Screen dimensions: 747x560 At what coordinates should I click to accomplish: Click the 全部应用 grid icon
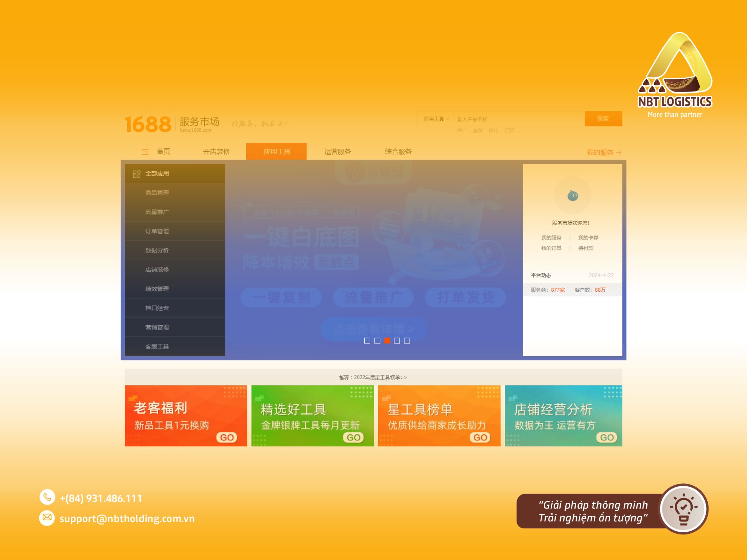[137, 174]
